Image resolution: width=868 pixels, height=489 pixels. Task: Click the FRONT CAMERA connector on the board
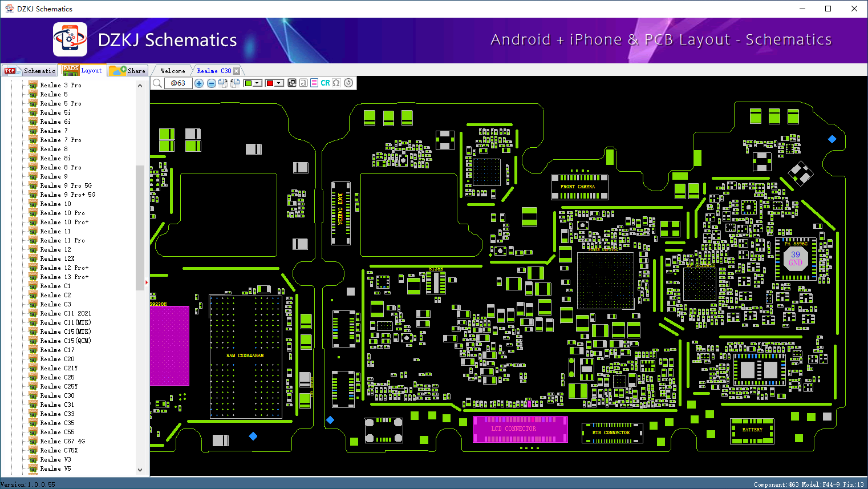579,187
